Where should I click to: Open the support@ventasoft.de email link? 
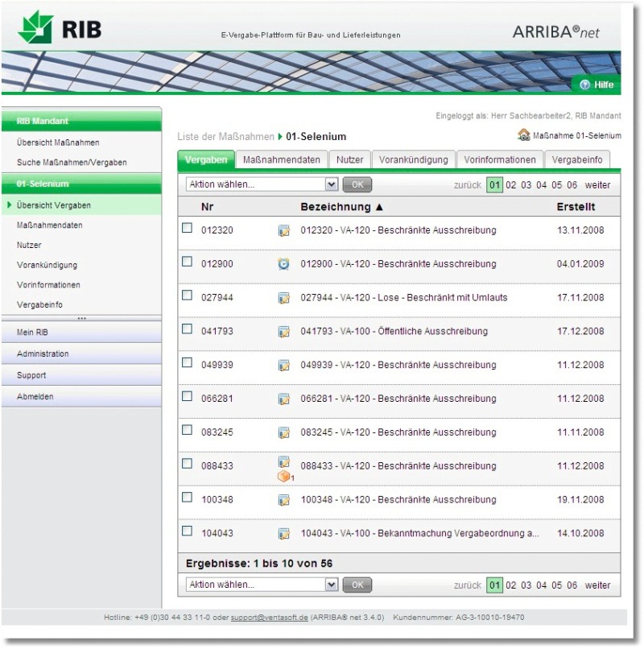[x=269, y=618]
